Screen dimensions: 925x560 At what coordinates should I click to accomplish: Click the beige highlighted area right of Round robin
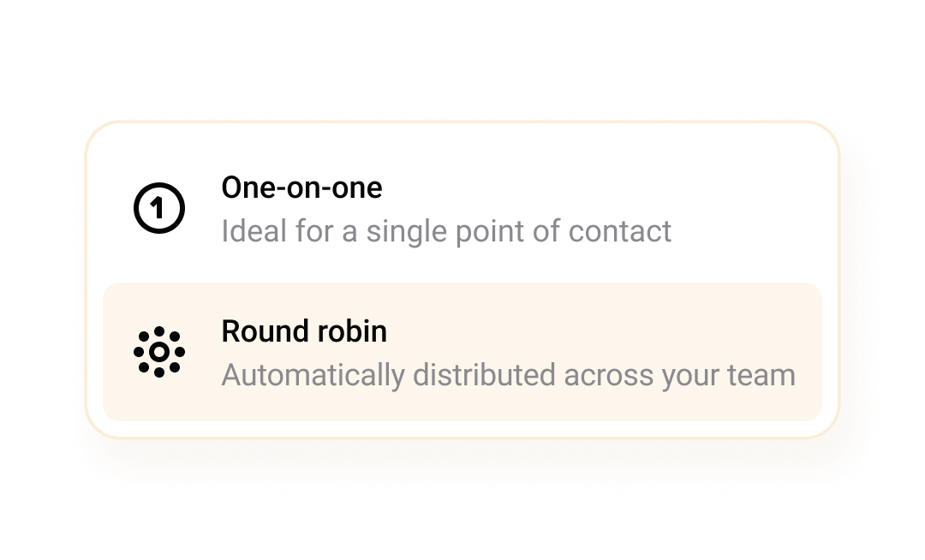(x=600, y=331)
